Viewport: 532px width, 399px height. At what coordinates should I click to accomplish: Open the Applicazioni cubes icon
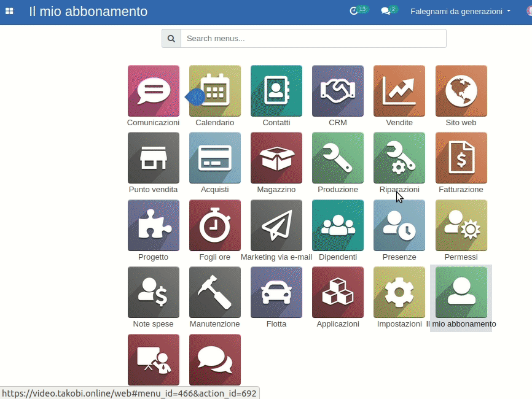point(338,292)
